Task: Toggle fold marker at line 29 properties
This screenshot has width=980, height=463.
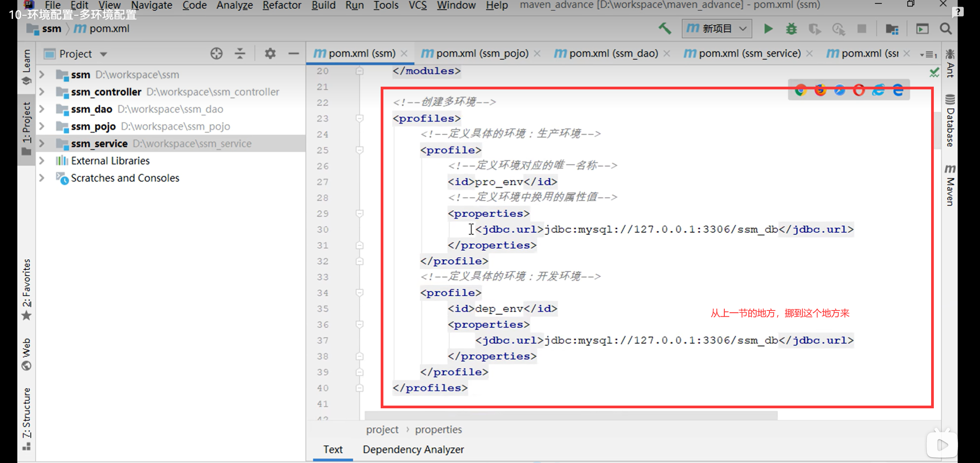Action: pyautogui.click(x=360, y=213)
